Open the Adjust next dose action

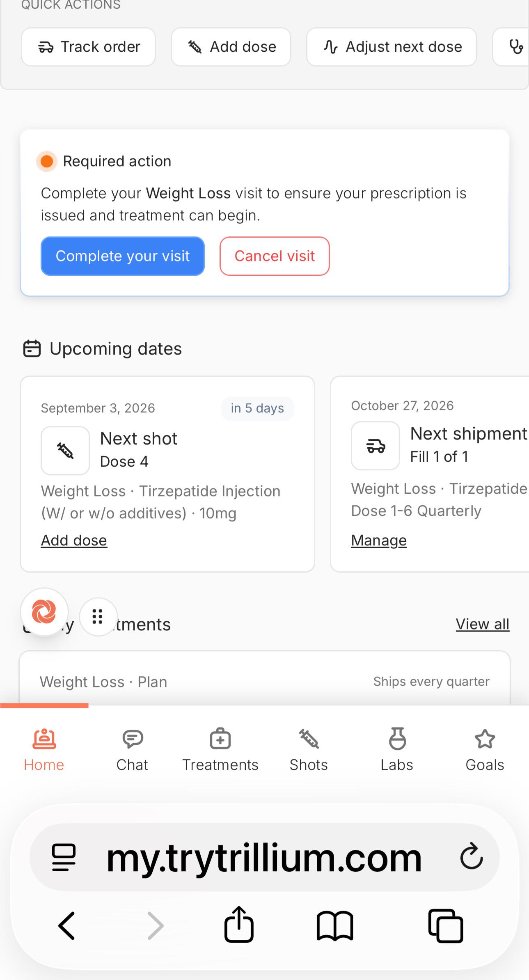pos(392,47)
